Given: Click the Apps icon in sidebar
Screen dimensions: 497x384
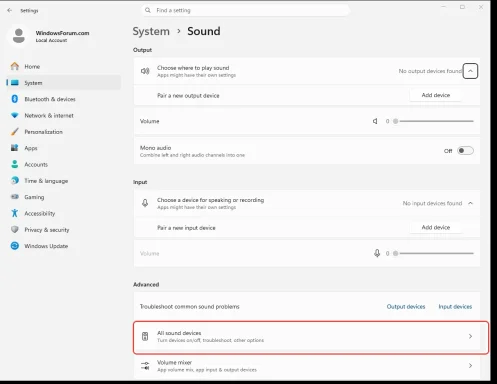Looking at the screenshot, I should 15,148.
